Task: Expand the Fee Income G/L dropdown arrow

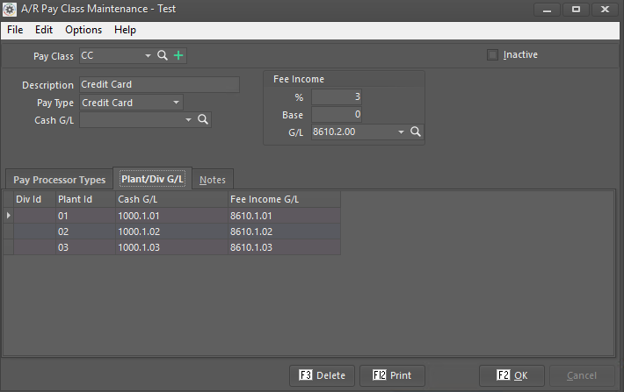Action: tap(401, 132)
